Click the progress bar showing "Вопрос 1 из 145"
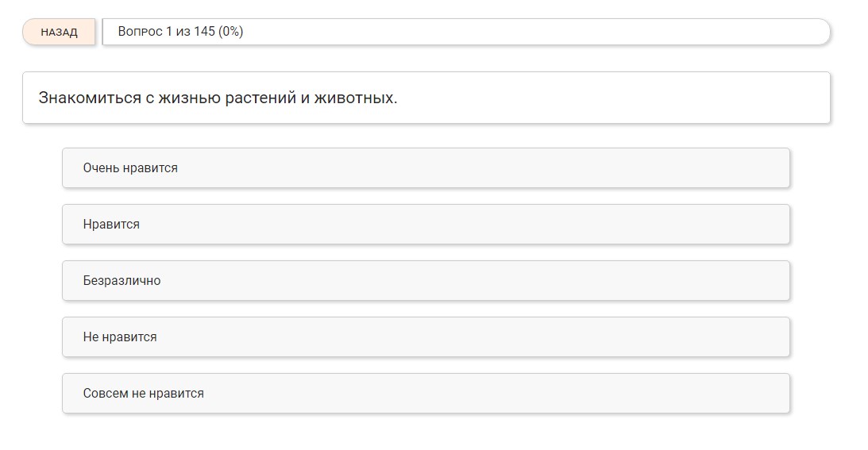This screenshot has height=450, width=868. tap(466, 32)
